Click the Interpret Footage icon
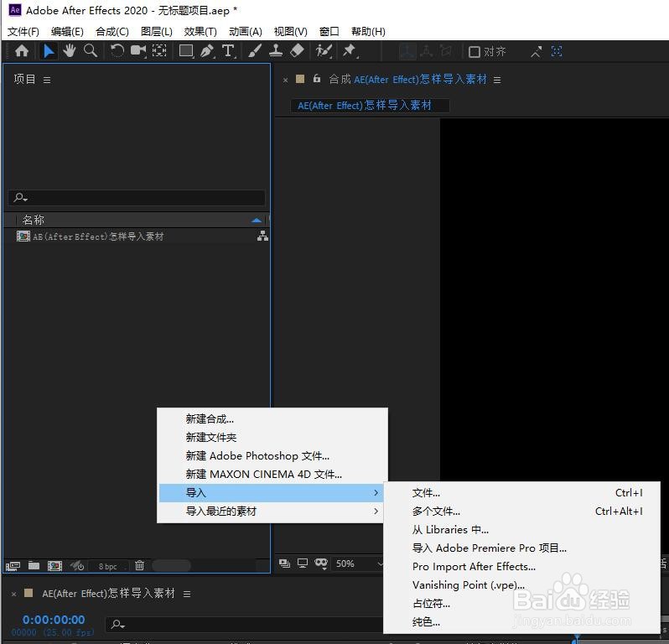The width and height of the screenshot is (669, 644). pos(13,566)
